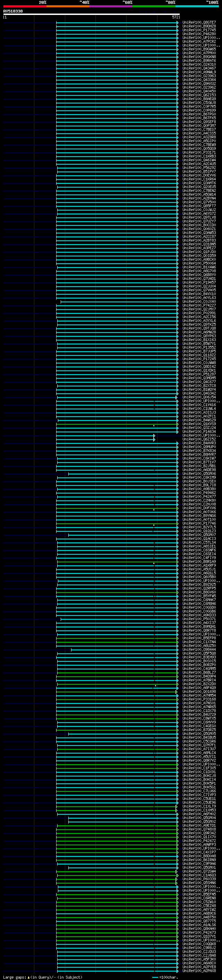This screenshot has height=980, width=222.
Task: Select hit label UniRef100_B4AVR3
Action: [199, 443]
